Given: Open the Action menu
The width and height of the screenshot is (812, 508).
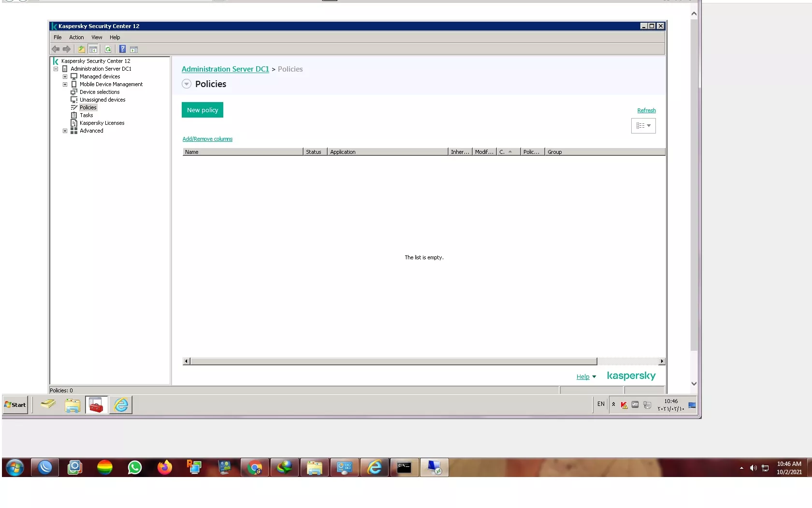Looking at the screenshot, I should (x=76, y=37).
